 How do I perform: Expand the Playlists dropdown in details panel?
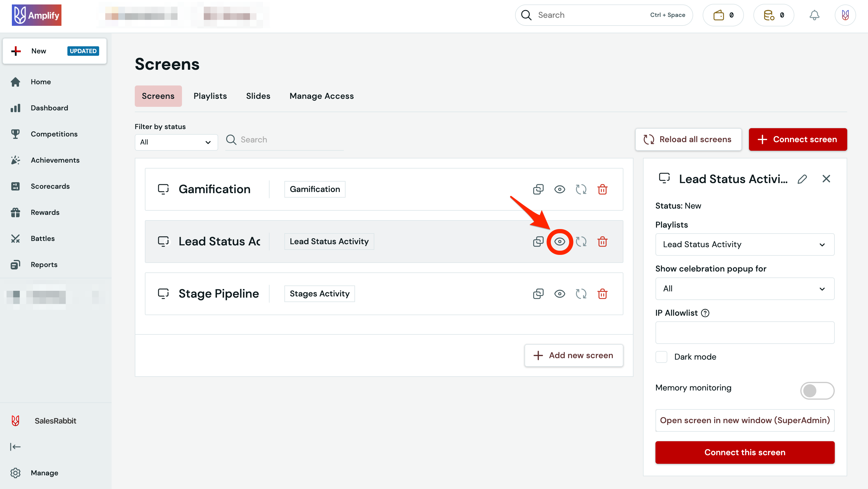click(744, 244)
